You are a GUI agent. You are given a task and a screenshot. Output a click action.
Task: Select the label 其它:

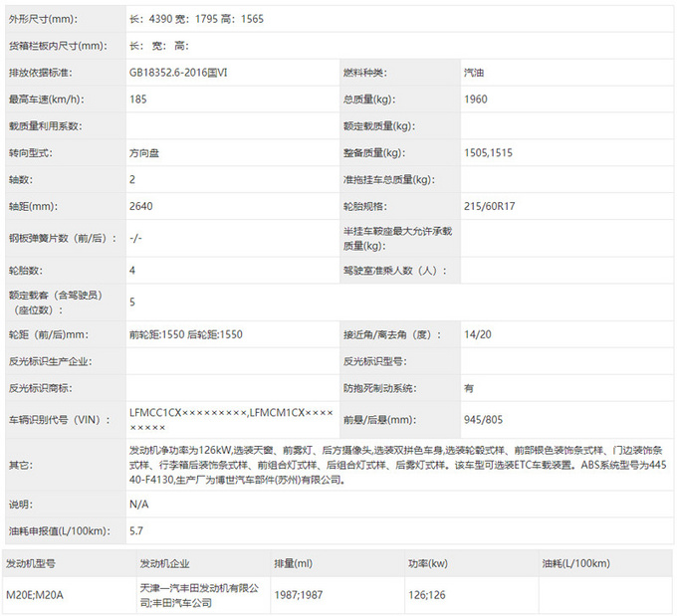click(21, 465)
